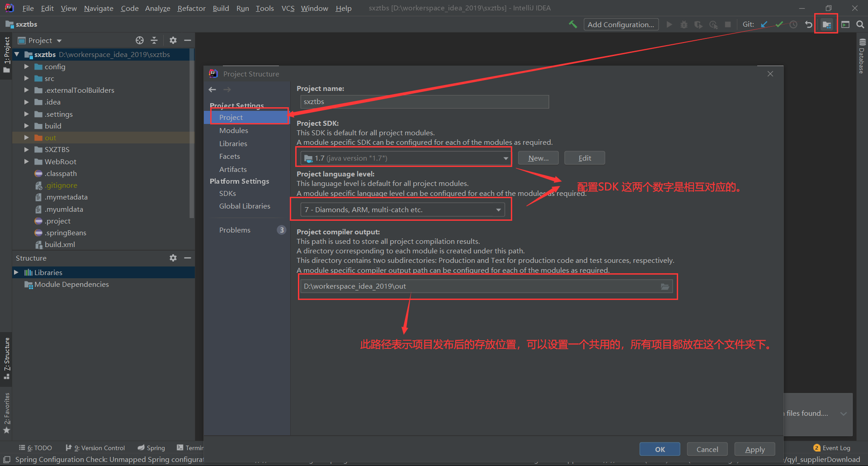Select Libraries in Project Settings
The width and height of the screenshot is (868, 466).
pos(233,143)
